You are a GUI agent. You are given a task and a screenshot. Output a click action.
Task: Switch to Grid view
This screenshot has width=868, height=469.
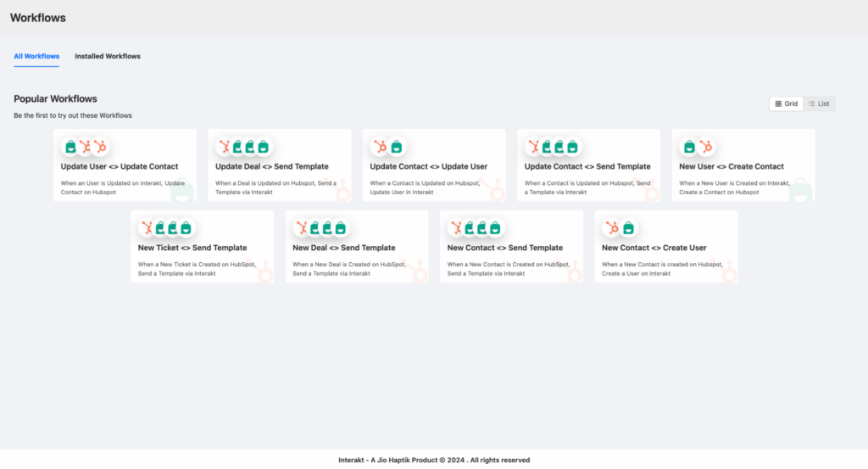786,103
